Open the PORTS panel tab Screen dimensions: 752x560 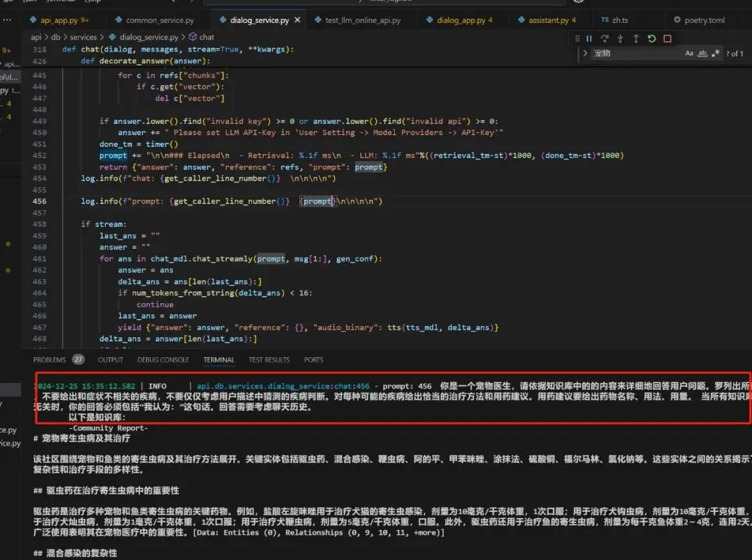(x=313, y=359)
